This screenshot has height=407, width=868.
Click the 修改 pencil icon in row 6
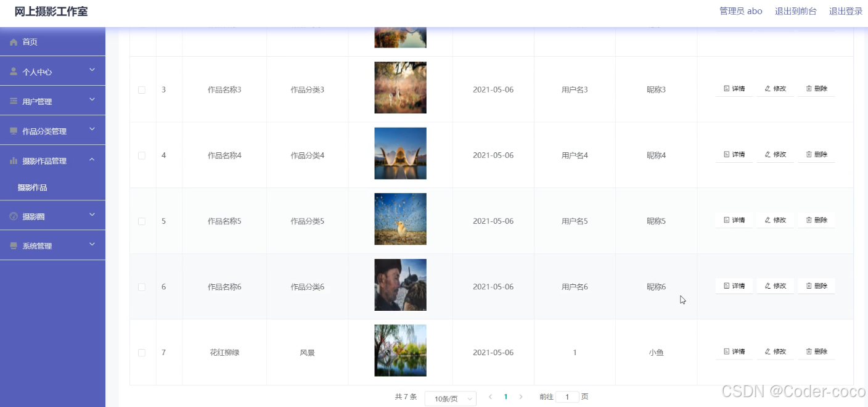(x=768, y=286)
